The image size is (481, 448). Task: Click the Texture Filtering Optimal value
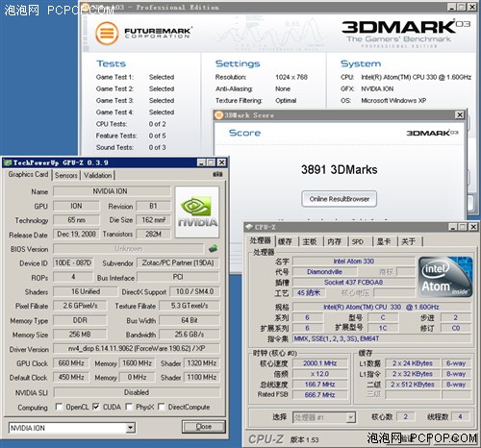286,100
